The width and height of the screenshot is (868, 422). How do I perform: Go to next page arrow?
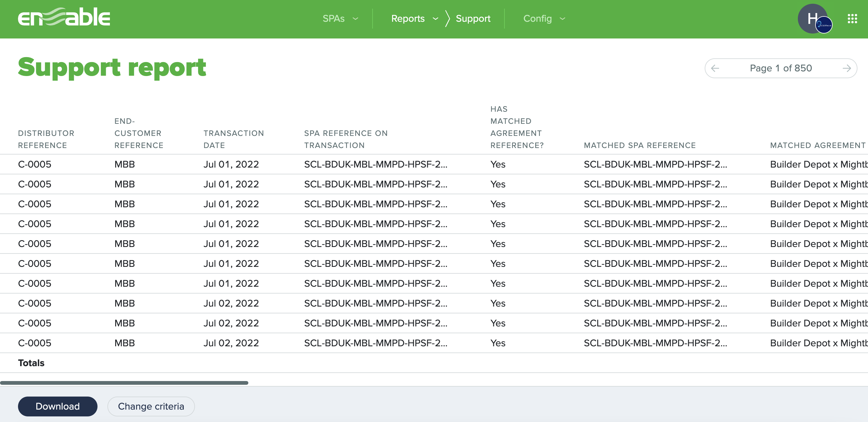pos(847,68)
